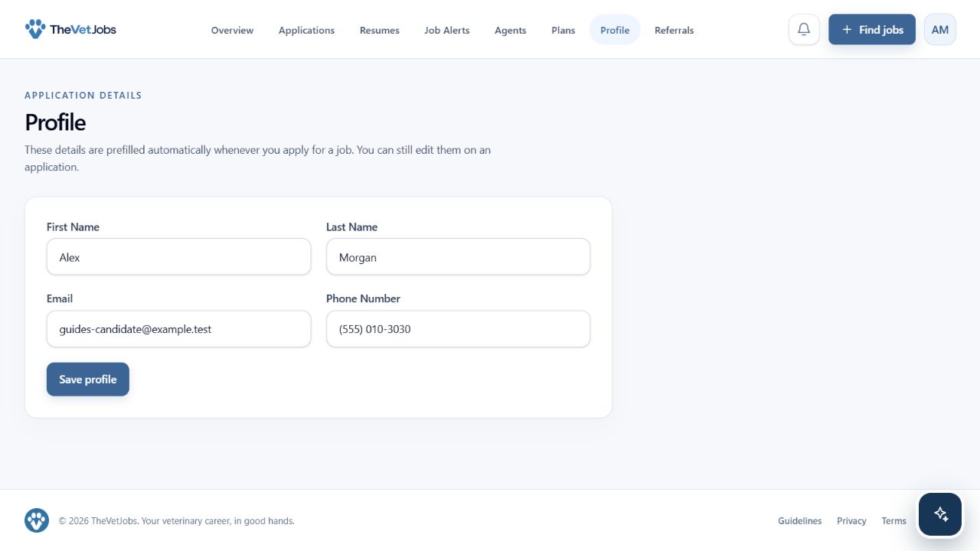Open the Guidelines footer link
The width and height of the screenshot is (980, 551).
coord(800,521)
